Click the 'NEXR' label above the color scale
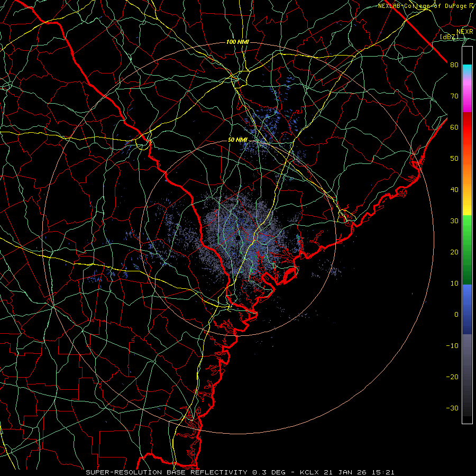 (x=464, y=32)
